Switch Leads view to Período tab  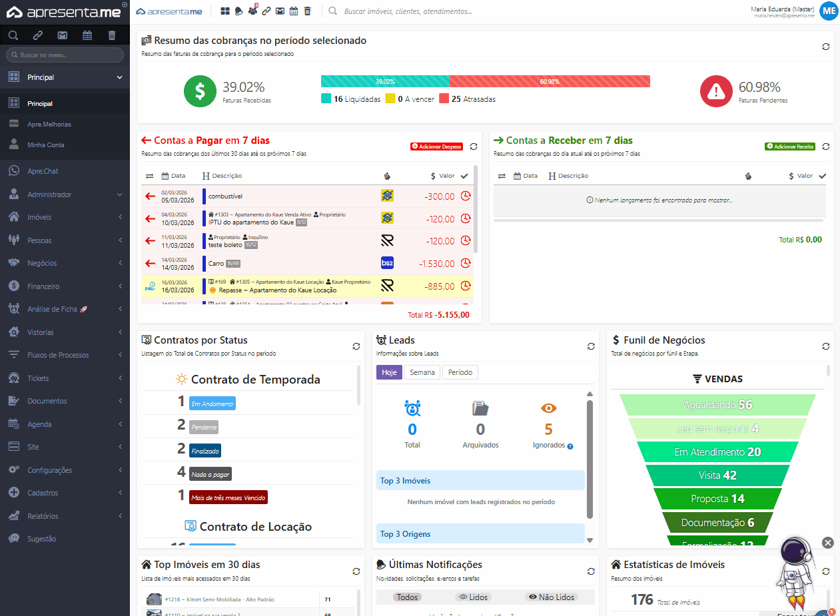(460, 372)
